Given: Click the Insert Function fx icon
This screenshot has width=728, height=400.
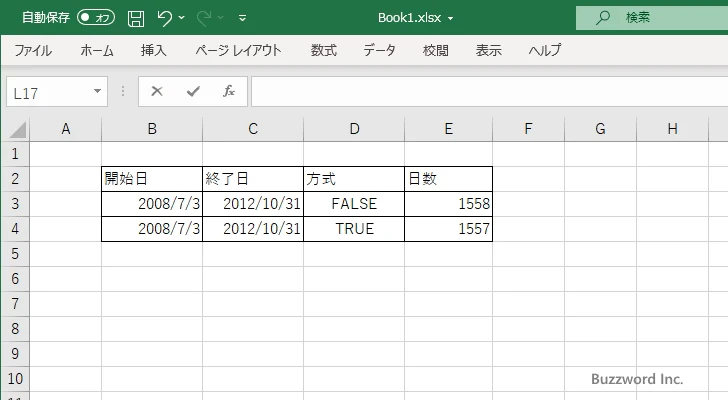Looking at the screenshot, I should click(229, 91).
